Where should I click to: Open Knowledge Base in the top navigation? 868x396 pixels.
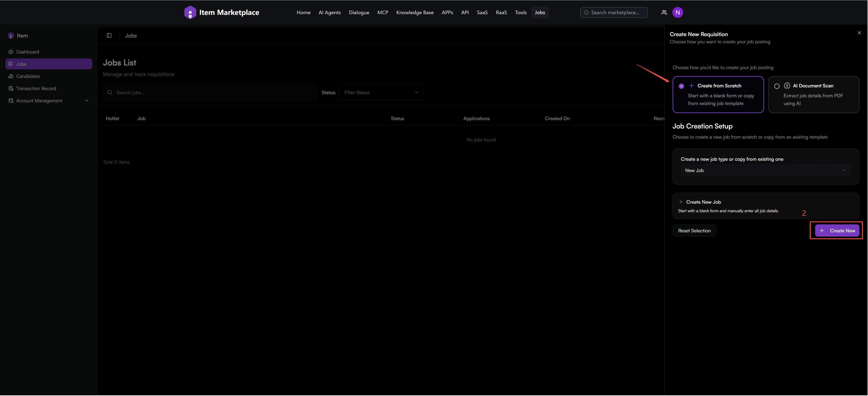(x=415, y=12)
